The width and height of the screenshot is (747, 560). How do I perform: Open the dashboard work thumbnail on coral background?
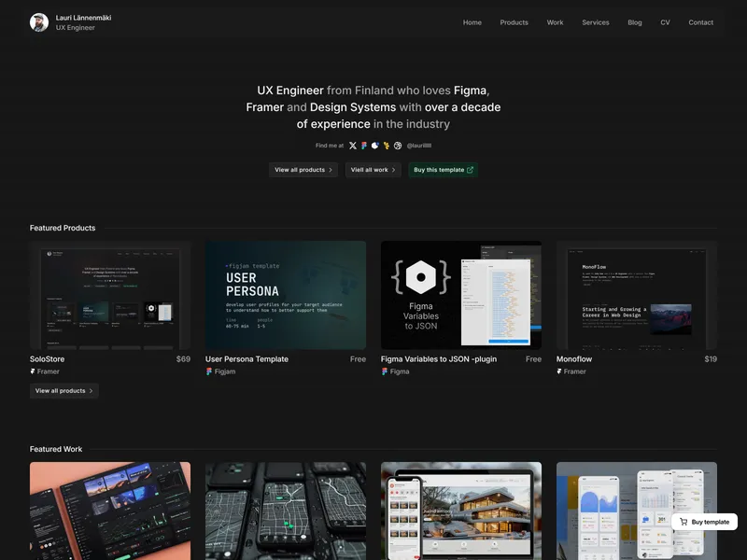(110, 511)
